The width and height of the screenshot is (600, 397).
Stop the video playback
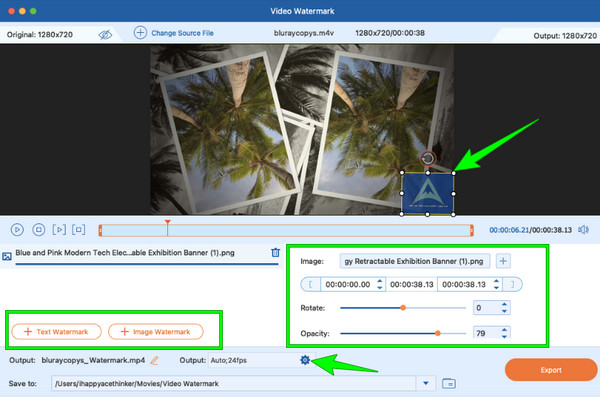tap(38, 230)
